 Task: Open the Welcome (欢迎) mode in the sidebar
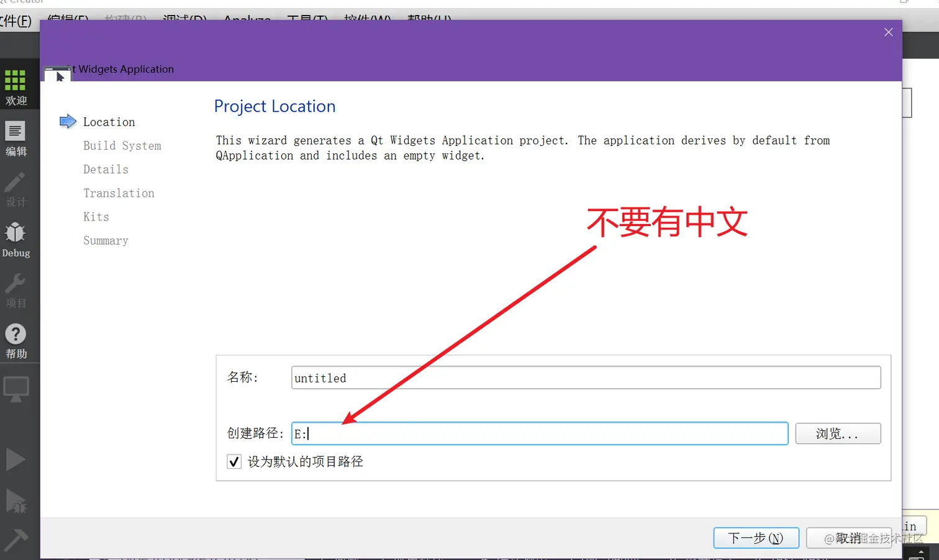click(x=16, y=88)
